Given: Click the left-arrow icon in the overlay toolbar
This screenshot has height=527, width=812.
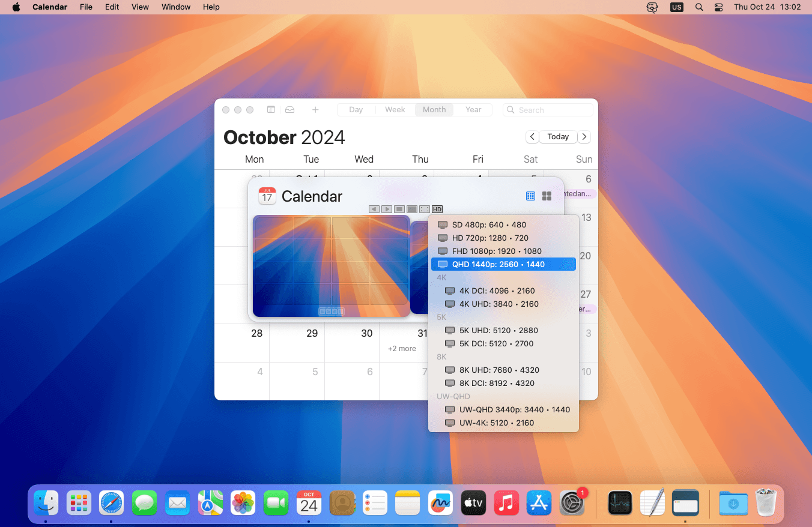Looking at the screenshot, I should tap(374, 209).
